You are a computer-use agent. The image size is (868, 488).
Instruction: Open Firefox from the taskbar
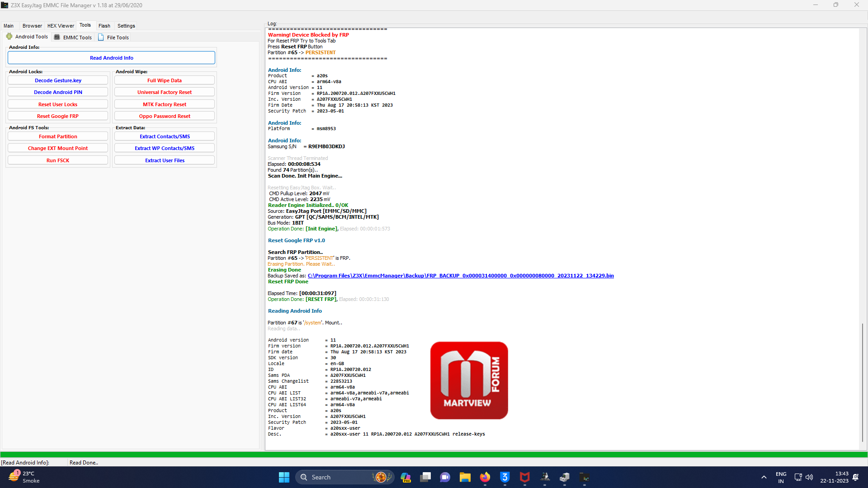[485, 477]
